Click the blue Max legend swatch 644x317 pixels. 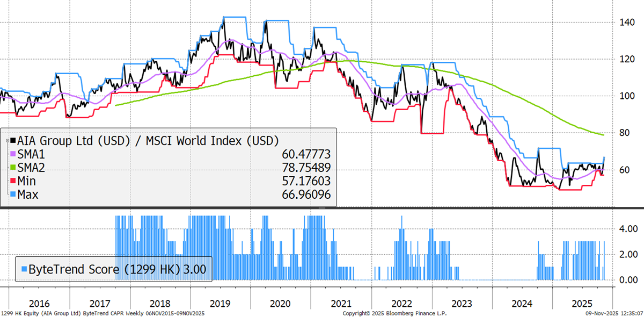tap(13, 194)
